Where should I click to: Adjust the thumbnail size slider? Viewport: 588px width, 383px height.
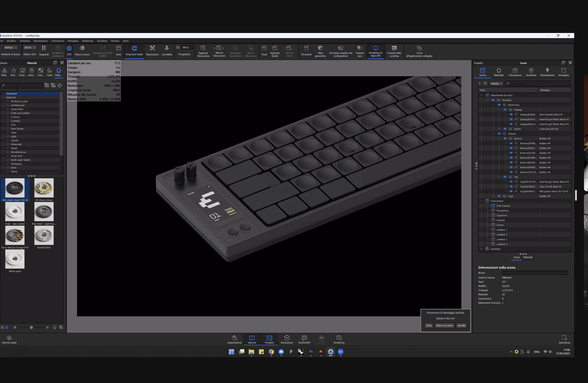click(x=31, y=328)
